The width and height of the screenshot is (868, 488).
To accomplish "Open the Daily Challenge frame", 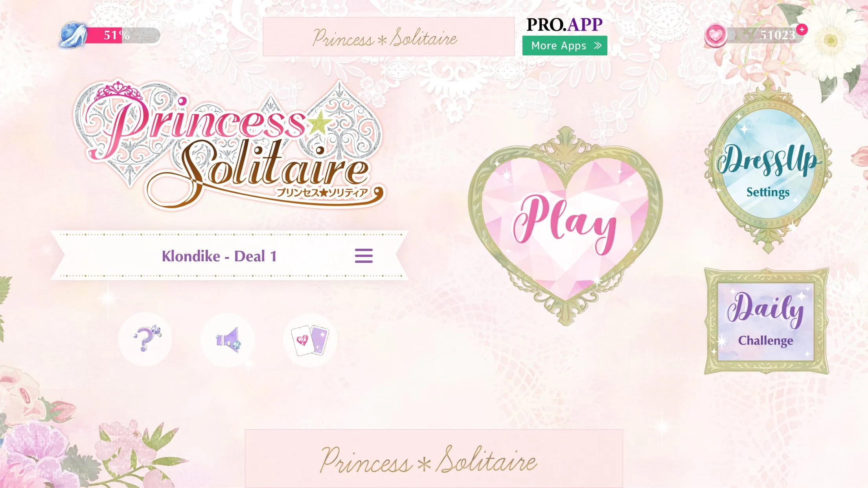I will pyautogui.click(x=766, y=321).
